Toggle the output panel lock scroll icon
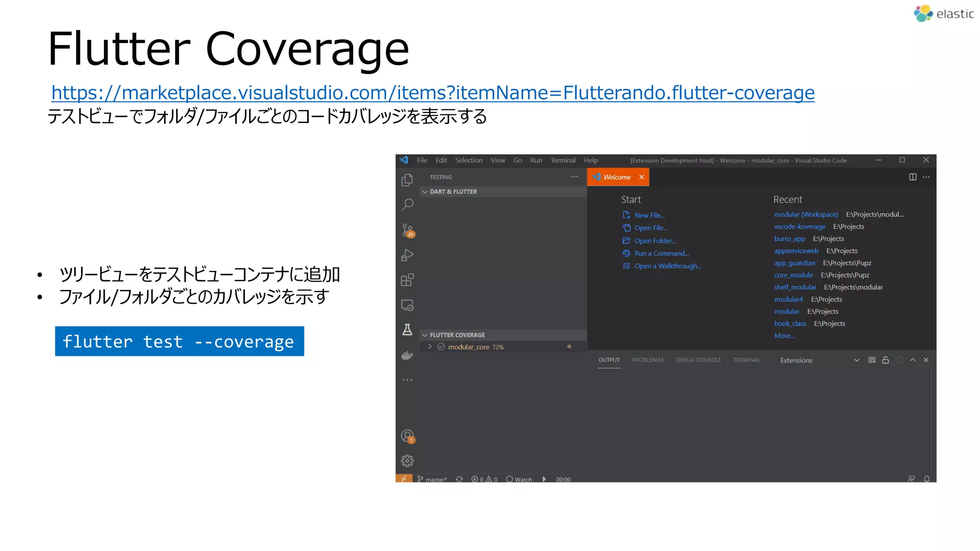This screenshot has height=551, width=980. tap(885, 360)
